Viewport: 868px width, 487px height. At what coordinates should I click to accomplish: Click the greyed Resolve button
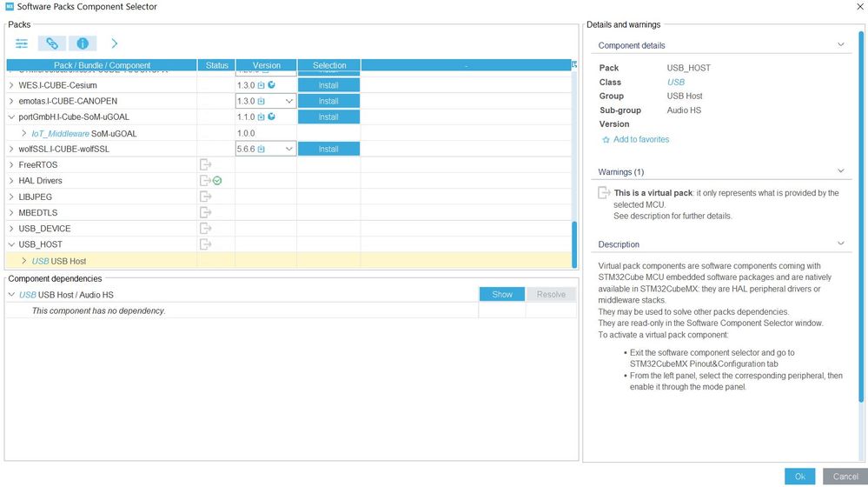[551, 294]
